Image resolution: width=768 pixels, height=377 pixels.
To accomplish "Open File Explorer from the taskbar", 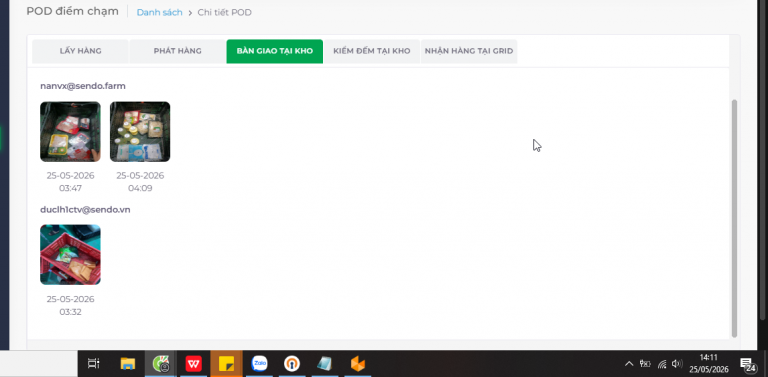I will (128, 364).
